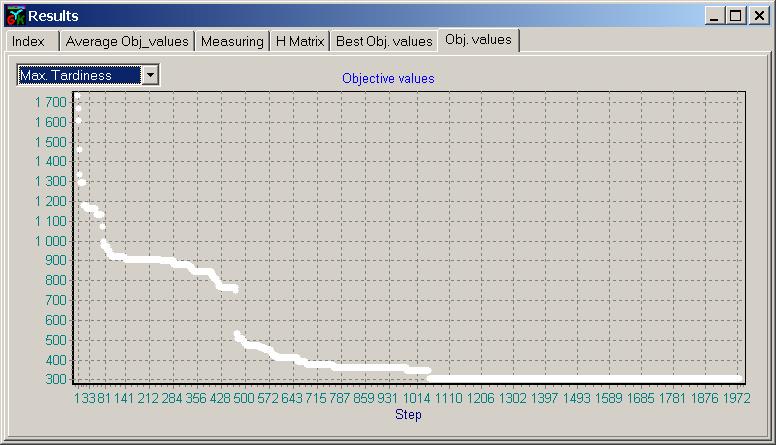Click the 931 step axis label
The height and width of the screenshot is (445, 776).
388,398
